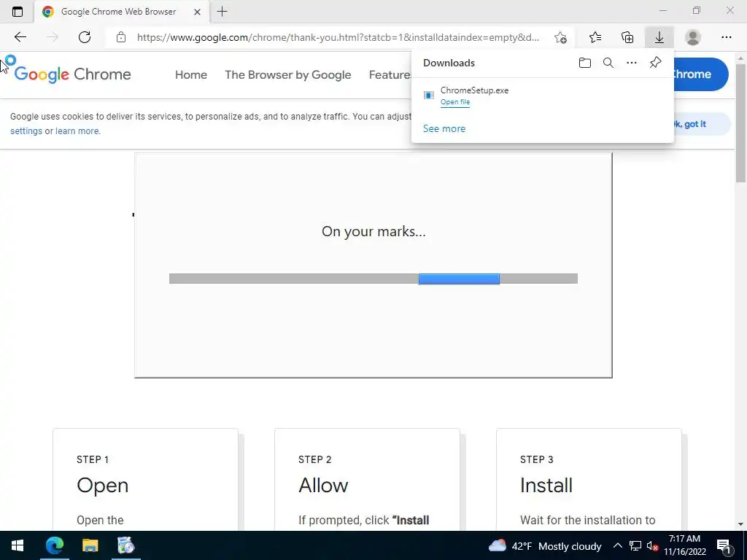The height and width of the screenshot is (560, 747).
Task: Pin the Downloads panel
Action: 656,63
